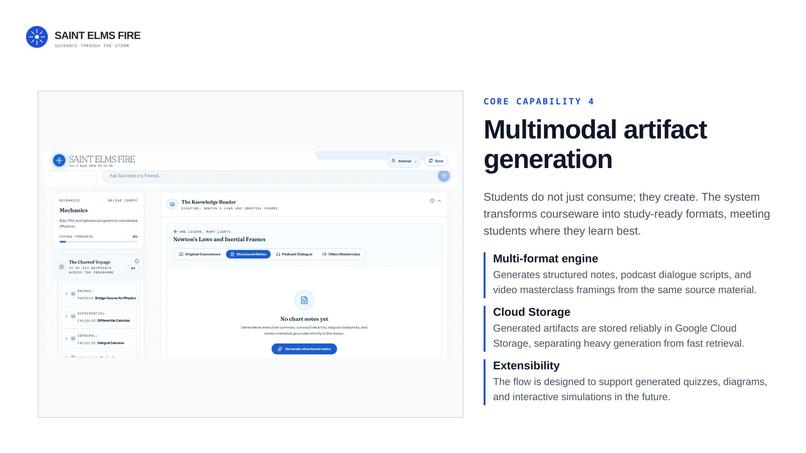Open the Podcast Dialogue tab
Image resolution: width=806 pixels, height=453 pixels.
click(295, 255)
